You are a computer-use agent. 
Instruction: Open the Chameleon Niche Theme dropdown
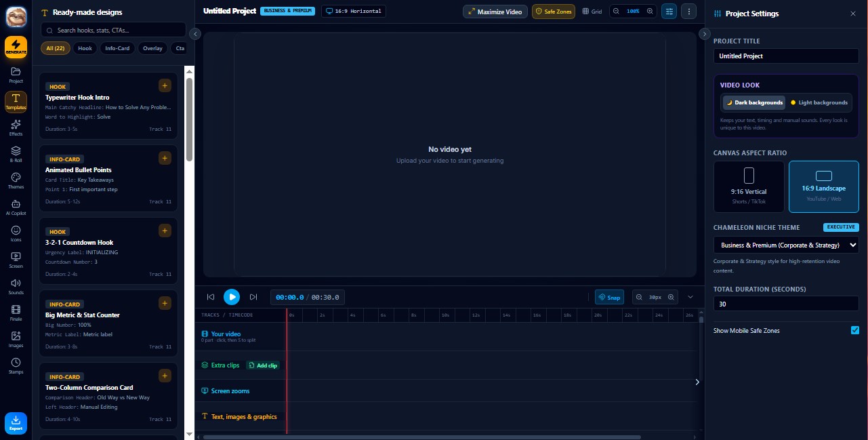pos(786,245)
